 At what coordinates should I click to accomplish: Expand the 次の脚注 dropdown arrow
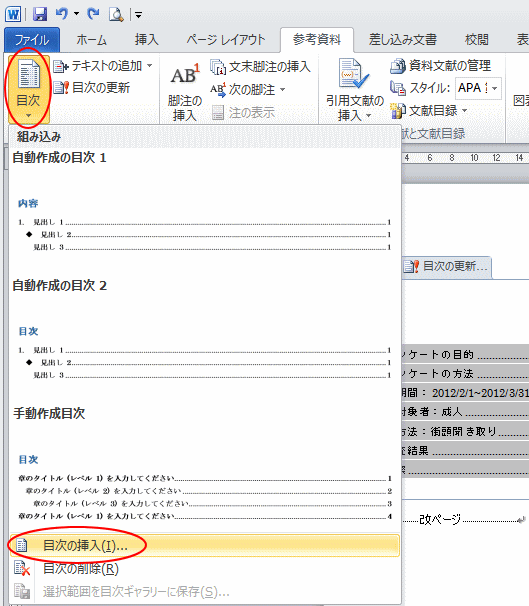point(282,90)
